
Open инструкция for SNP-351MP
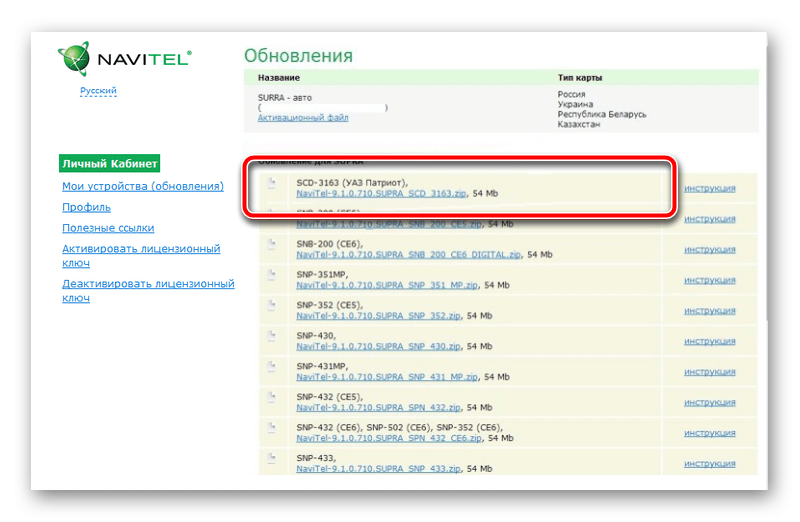710,280
